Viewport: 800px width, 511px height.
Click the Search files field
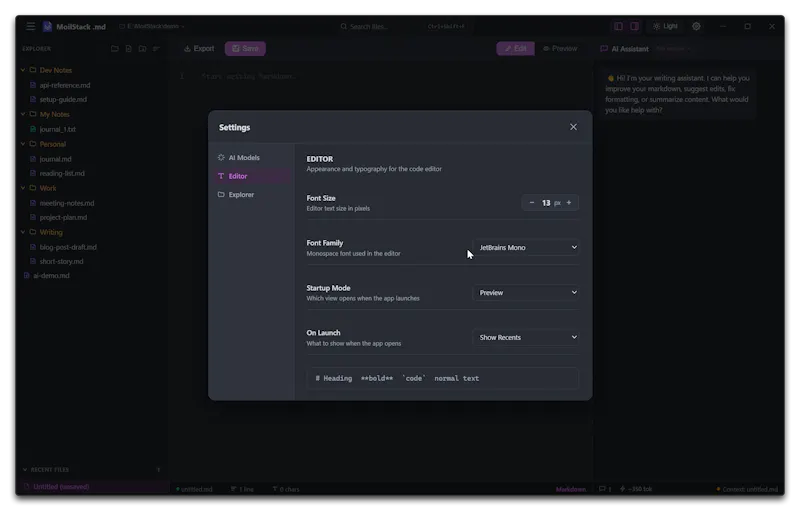point(403,27)
